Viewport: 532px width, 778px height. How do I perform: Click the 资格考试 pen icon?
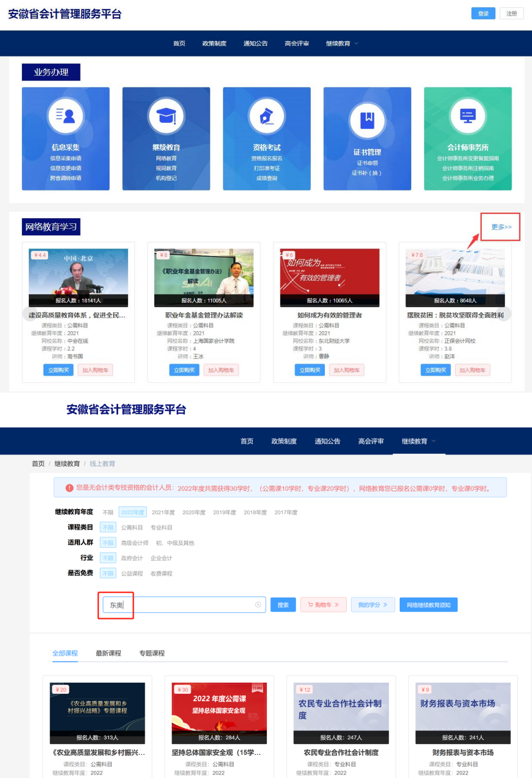point(267,116)
